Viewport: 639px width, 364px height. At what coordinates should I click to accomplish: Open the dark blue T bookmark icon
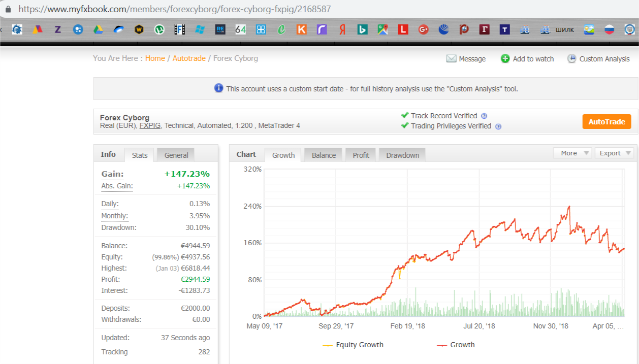click(x=504, y=29)
